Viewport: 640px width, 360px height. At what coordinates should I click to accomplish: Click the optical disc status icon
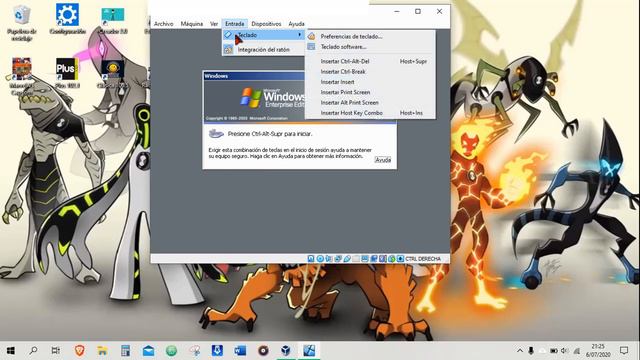coord(320,259)
